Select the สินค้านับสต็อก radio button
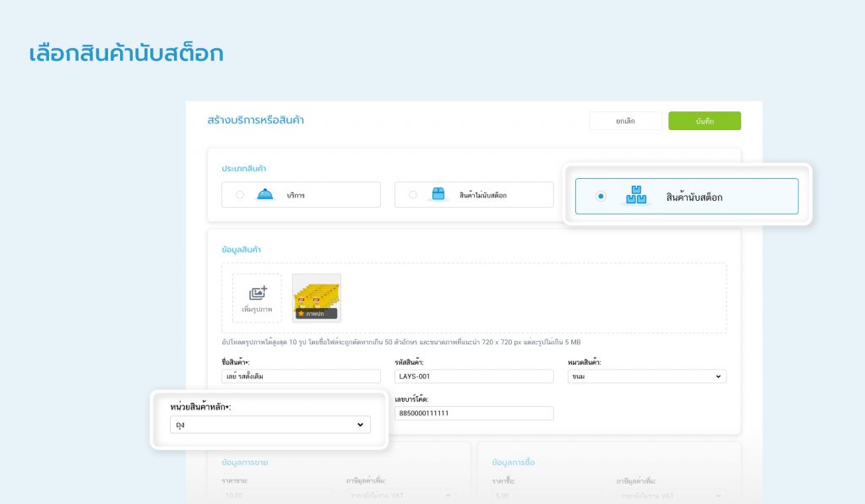 [x=601, y=196]
